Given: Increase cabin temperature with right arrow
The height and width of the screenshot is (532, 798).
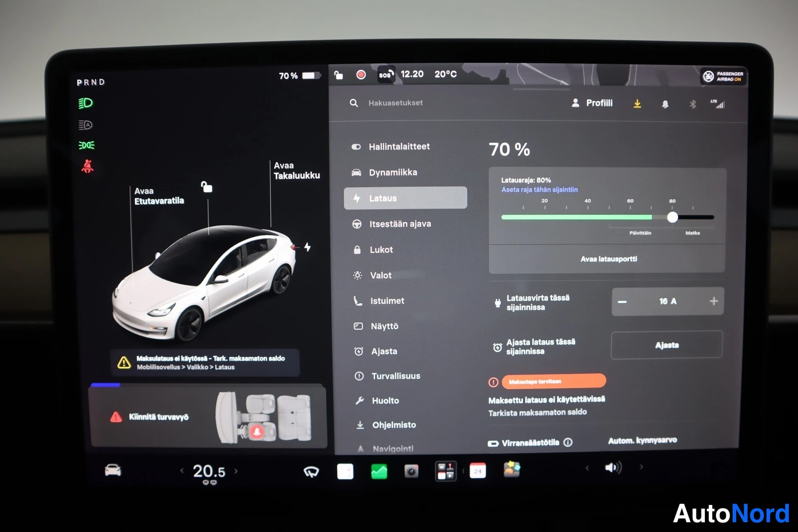Looking at the screenshot, I should (236, 471).
